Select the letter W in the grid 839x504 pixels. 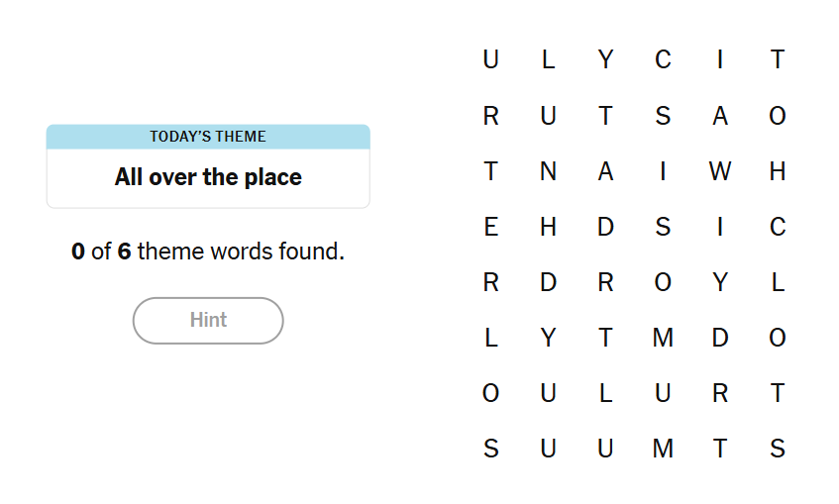pyautogui.click(x=720, y=171)
